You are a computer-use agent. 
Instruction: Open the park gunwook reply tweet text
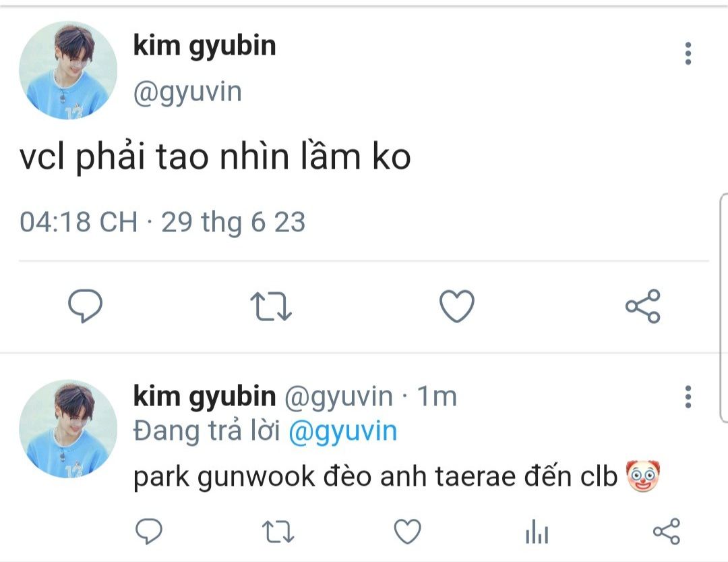click(x=375, y=477)
